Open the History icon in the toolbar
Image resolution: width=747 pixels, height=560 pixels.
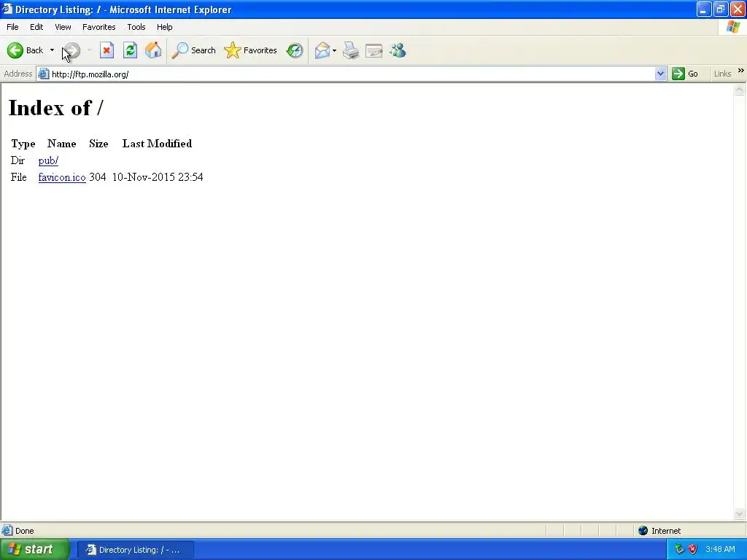295,50
